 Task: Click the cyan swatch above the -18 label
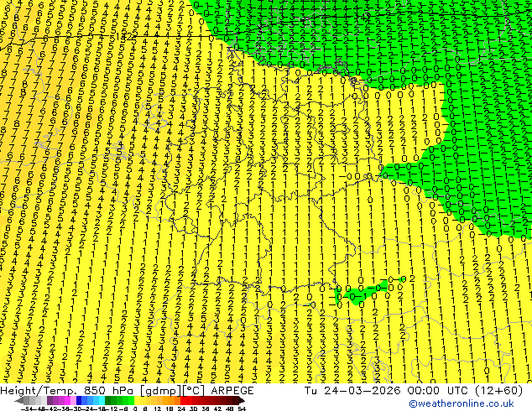pyautogui.click(x=102, y=401)
